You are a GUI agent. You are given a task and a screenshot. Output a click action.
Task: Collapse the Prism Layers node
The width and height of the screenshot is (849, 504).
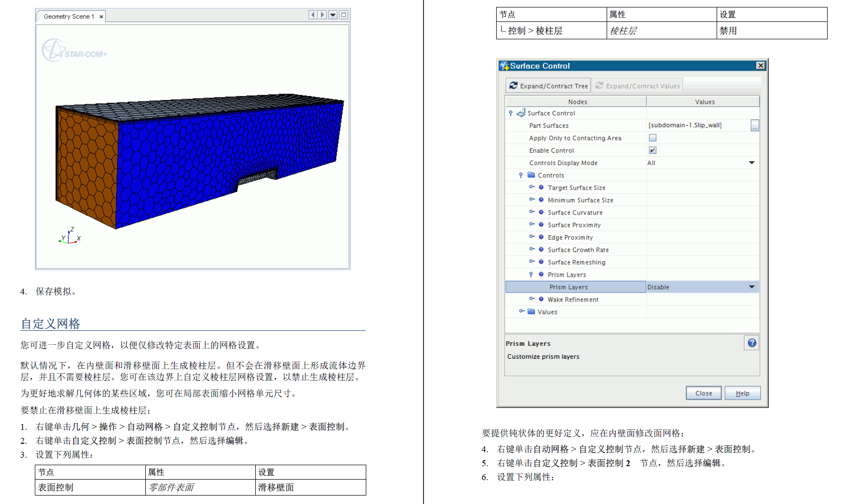coord(531,275)
